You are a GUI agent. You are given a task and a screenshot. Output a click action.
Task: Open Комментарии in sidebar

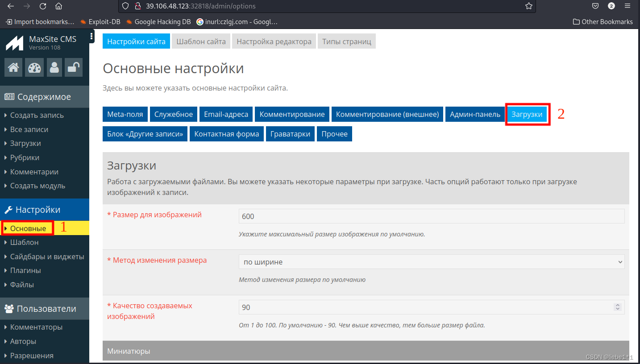pos(34,172)
